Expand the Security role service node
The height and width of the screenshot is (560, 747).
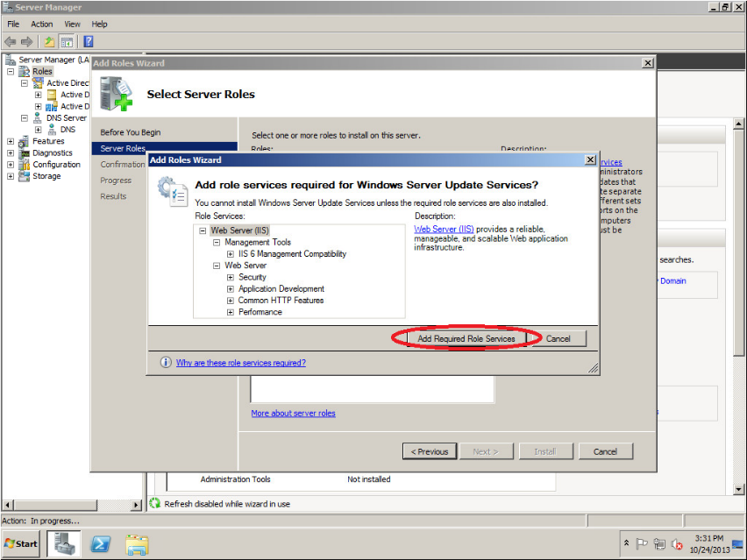point(230,277)
